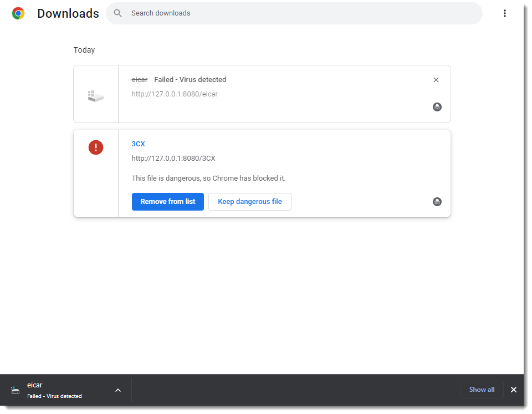Click incognito icon on eicar download card

437,107
